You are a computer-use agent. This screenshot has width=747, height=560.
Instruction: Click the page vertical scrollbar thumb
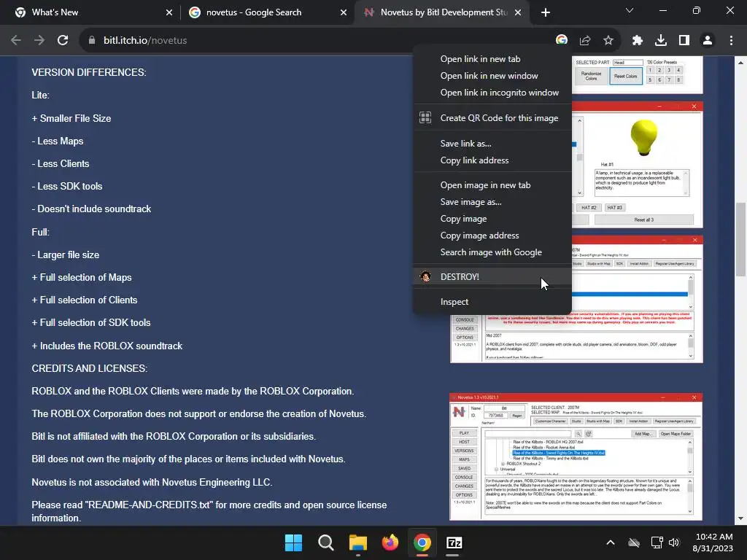tap(740, 239)
